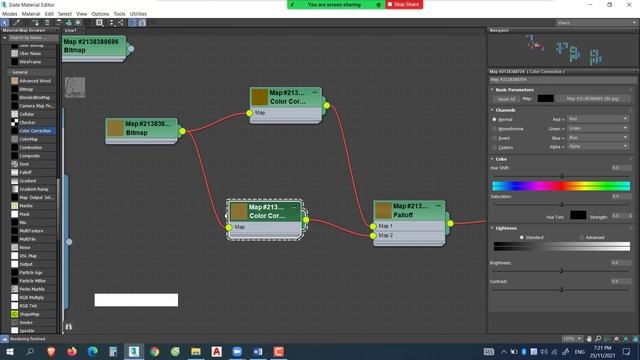This screenshot has width=640, height=360.
Task: Open the Material menu
Action: coord(31,14)
